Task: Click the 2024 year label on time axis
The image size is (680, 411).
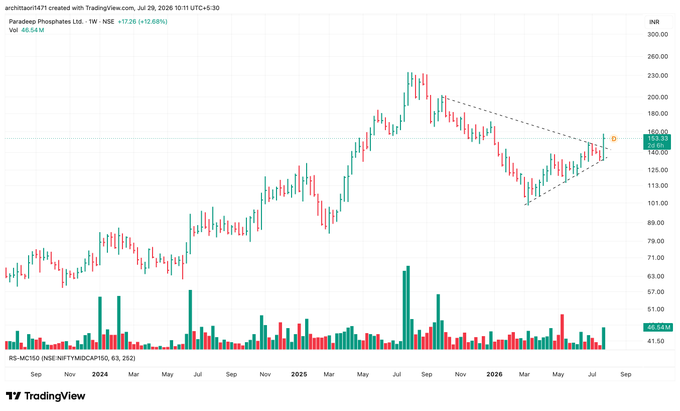Action: [100, 374]
